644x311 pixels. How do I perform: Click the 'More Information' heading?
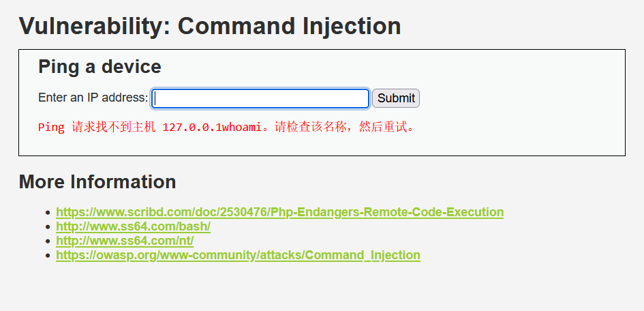click(97, 181)
